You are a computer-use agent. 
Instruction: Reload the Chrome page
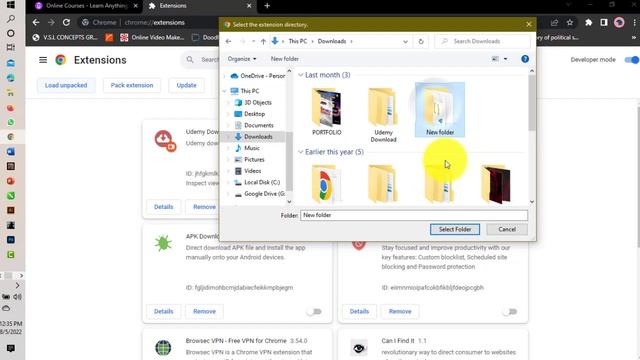point(66,22)
